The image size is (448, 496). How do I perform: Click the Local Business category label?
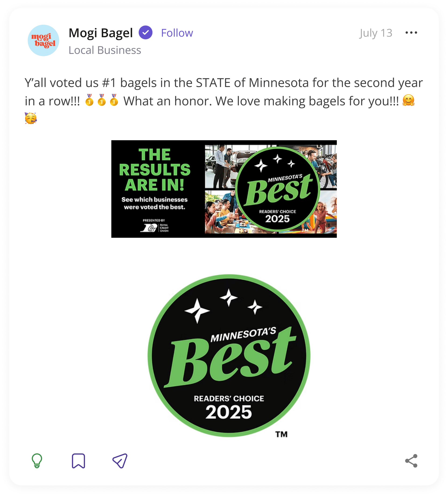[x=105, y=50]
